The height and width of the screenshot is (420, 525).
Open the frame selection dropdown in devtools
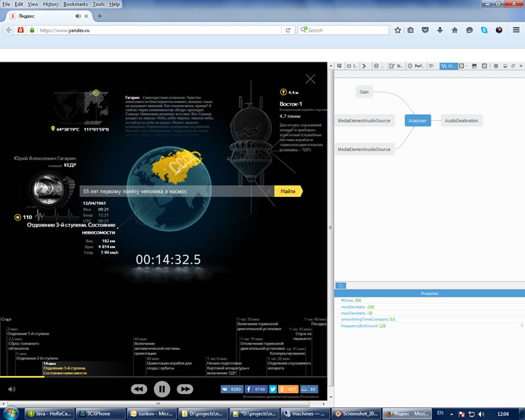463,66
